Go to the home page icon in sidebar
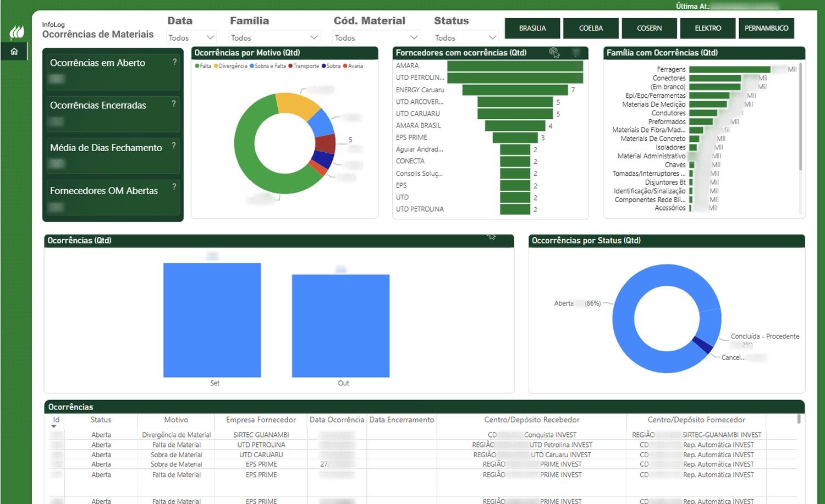Screen dimensions: 825x504 click(14, 52)
